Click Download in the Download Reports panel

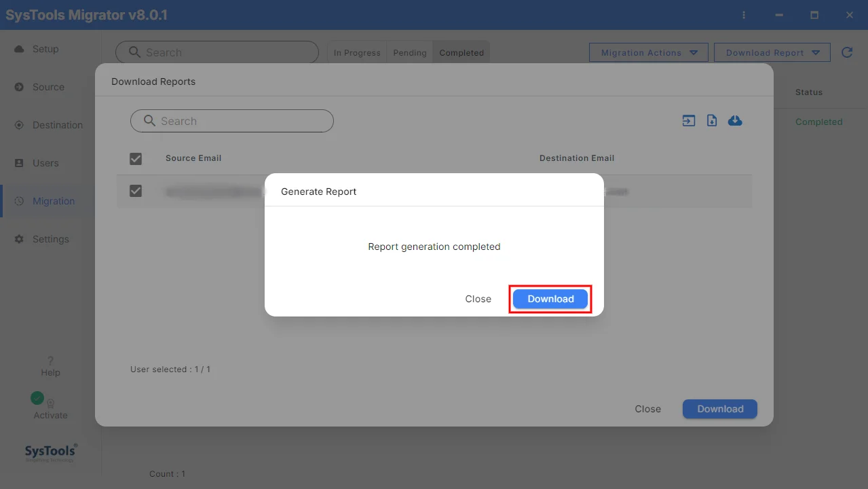(720, 409)
